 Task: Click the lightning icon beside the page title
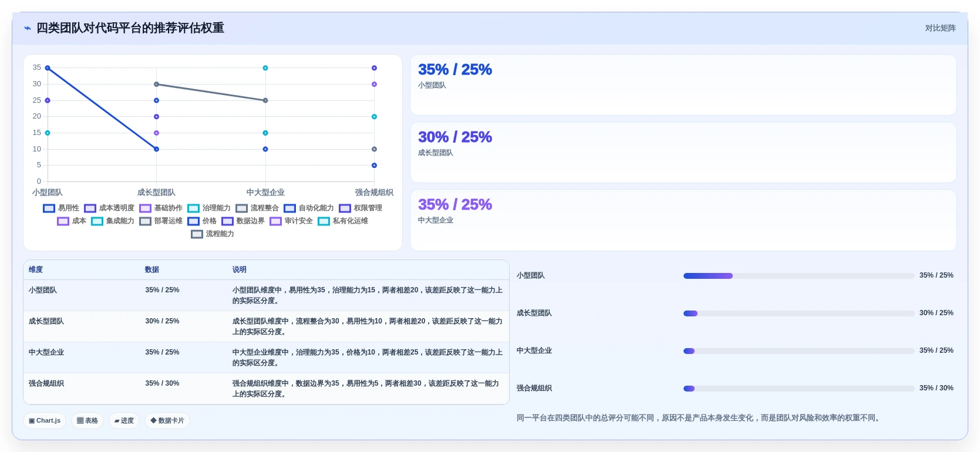point(28,28)
